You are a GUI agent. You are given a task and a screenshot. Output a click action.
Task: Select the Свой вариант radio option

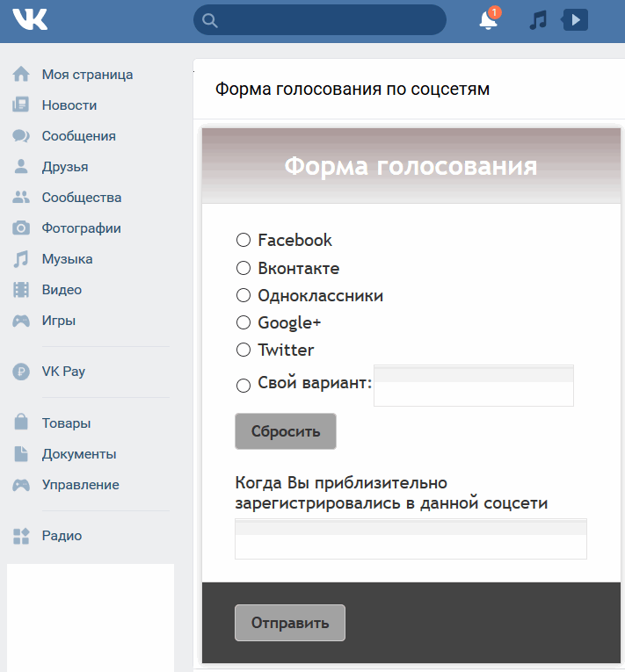pos(243,386)
